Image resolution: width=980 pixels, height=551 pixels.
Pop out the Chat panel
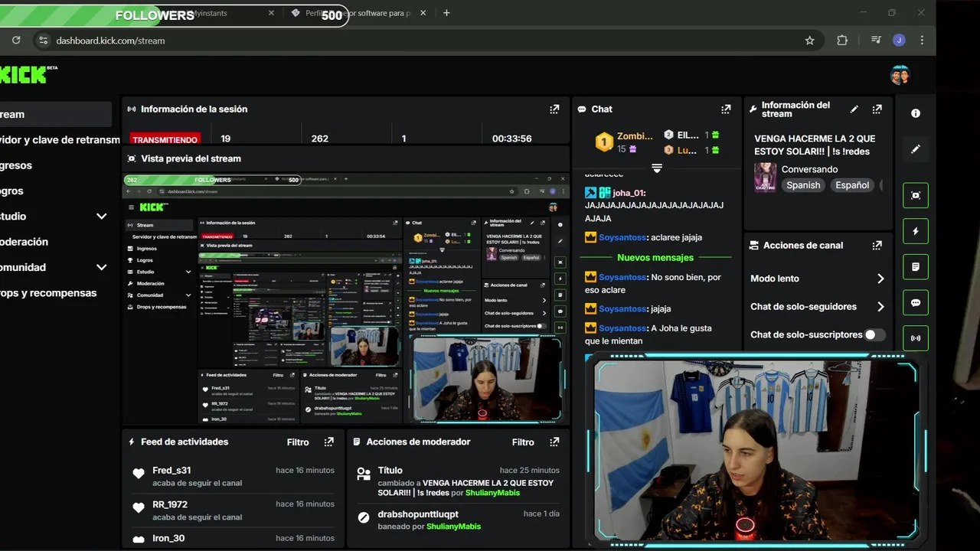coord(726,109)
